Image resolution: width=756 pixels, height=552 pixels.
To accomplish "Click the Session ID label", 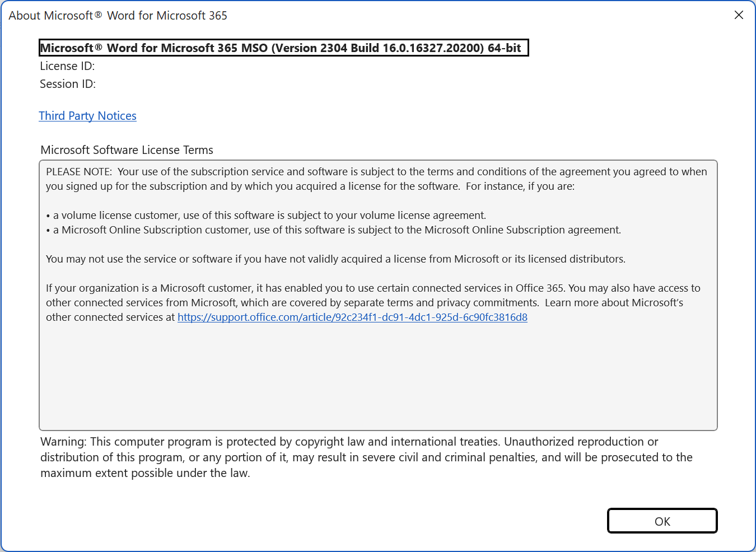I will click(68, 84).
